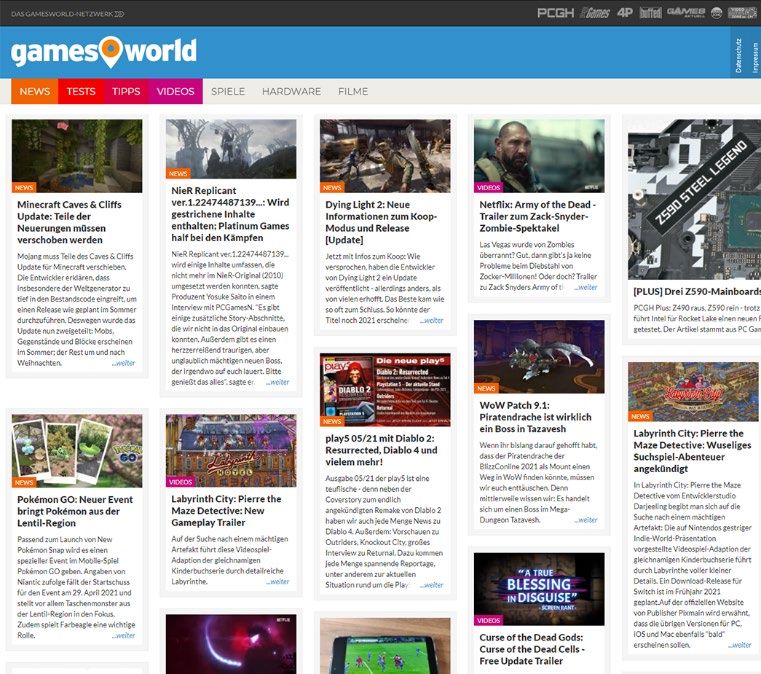
Task: Click the VIDEOS badge on the Army of the Dead card
Action: click(488, 187)
